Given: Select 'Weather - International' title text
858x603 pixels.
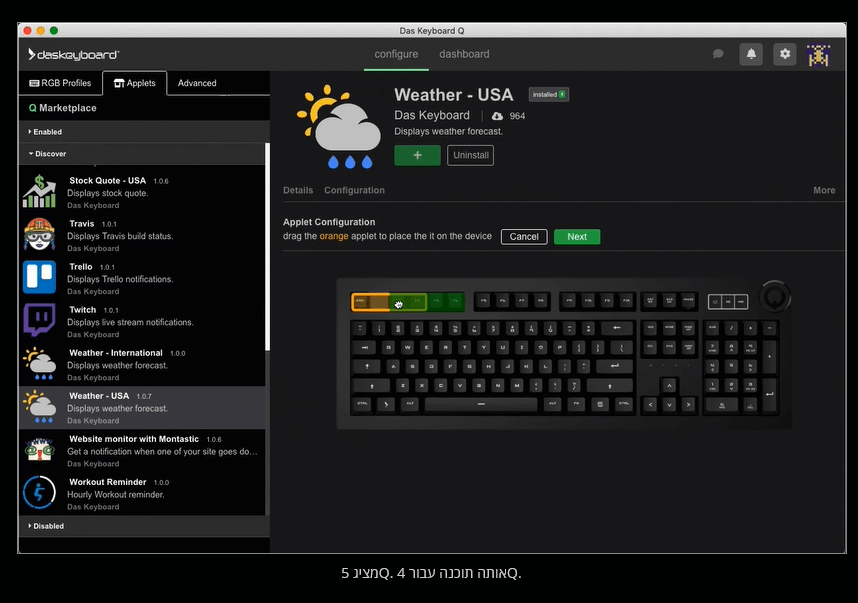Looking at the screenshot, I should (x=116, y=353).
